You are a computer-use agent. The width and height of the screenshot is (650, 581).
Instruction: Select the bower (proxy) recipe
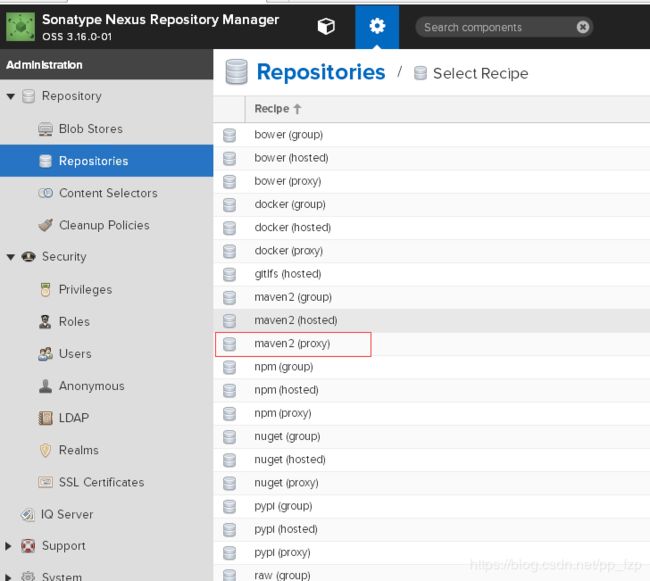tap(432, 181)
